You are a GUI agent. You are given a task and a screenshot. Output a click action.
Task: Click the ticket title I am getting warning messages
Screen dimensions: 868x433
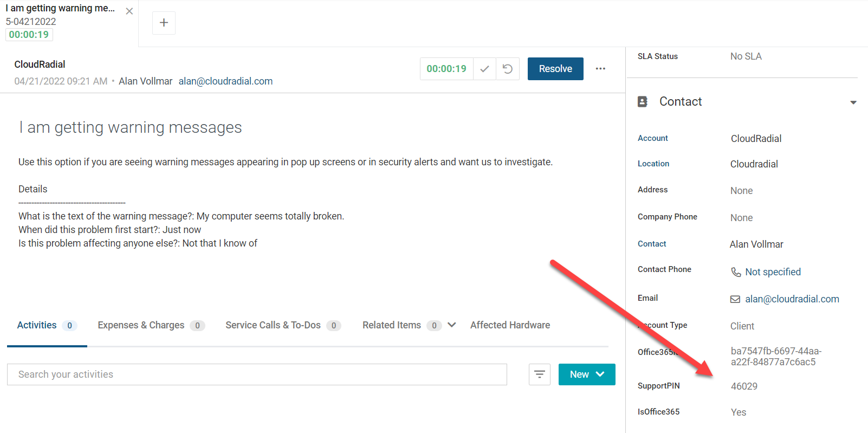tap(130, 127)
